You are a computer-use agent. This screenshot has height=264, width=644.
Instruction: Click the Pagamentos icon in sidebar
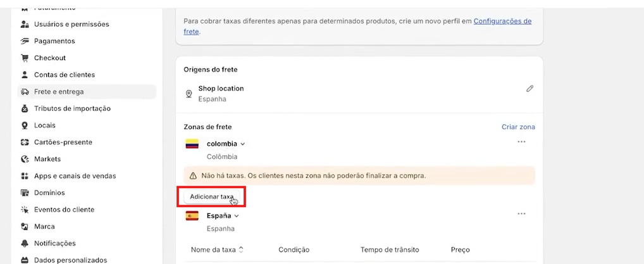pos(25,41)
